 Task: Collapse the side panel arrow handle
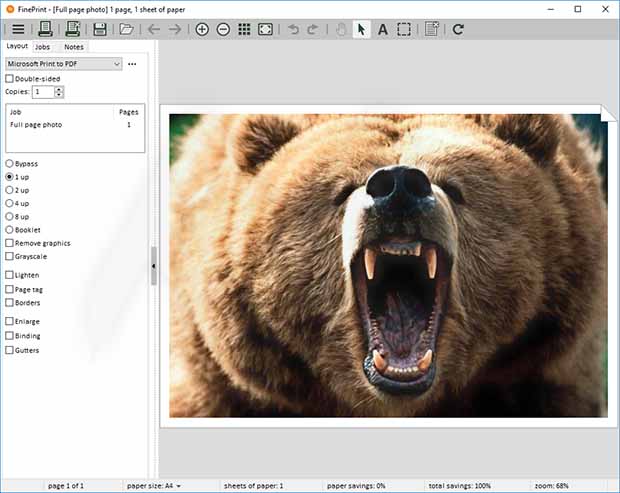coord(154,266)
